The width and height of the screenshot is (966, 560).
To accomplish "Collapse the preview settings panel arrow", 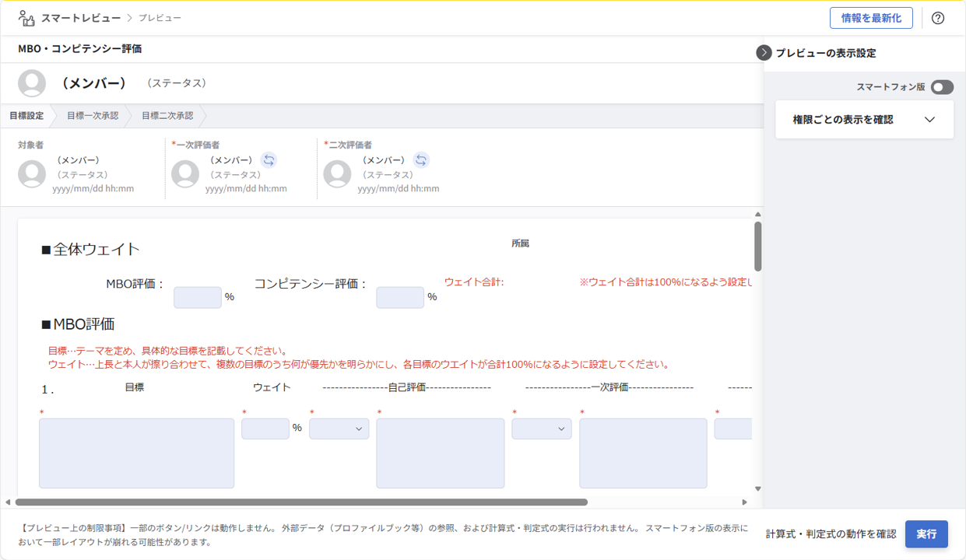I will 764,53.
